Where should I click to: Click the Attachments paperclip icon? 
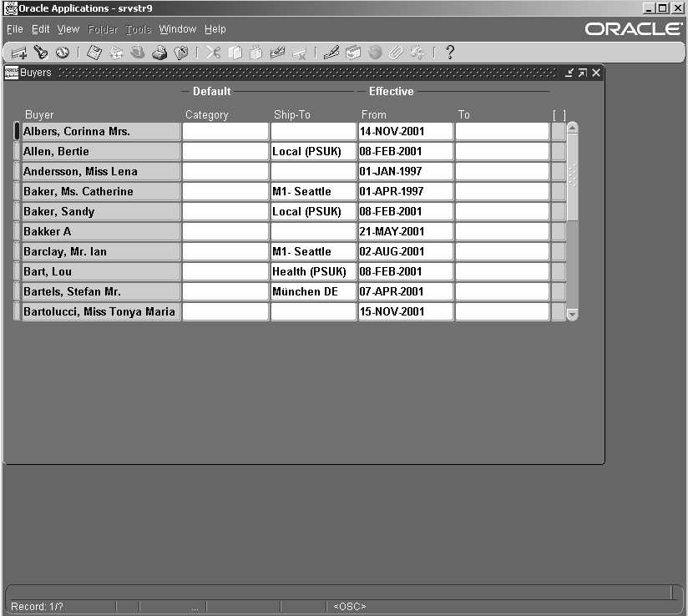coord(396,53)
